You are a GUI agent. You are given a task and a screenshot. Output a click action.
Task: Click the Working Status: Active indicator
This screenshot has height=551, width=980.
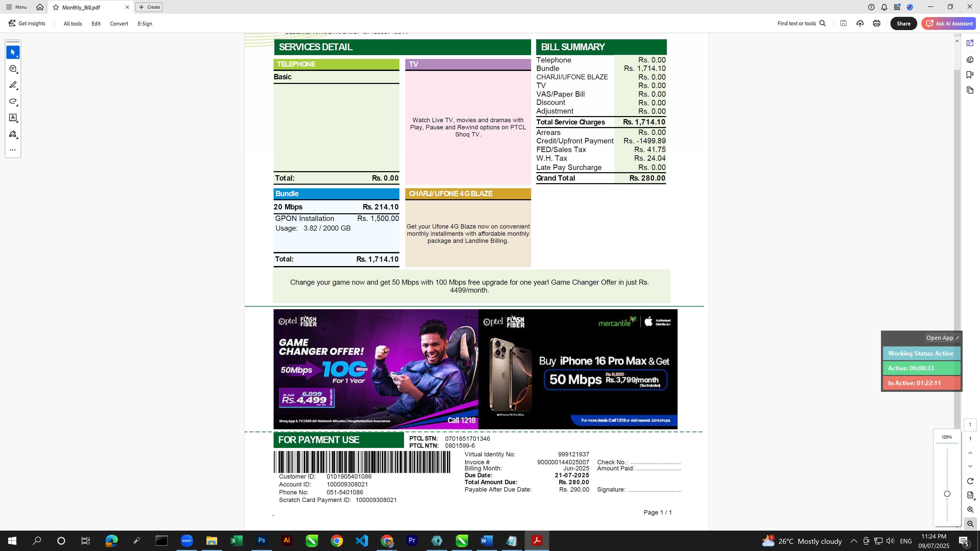click(x=921, y=354)
